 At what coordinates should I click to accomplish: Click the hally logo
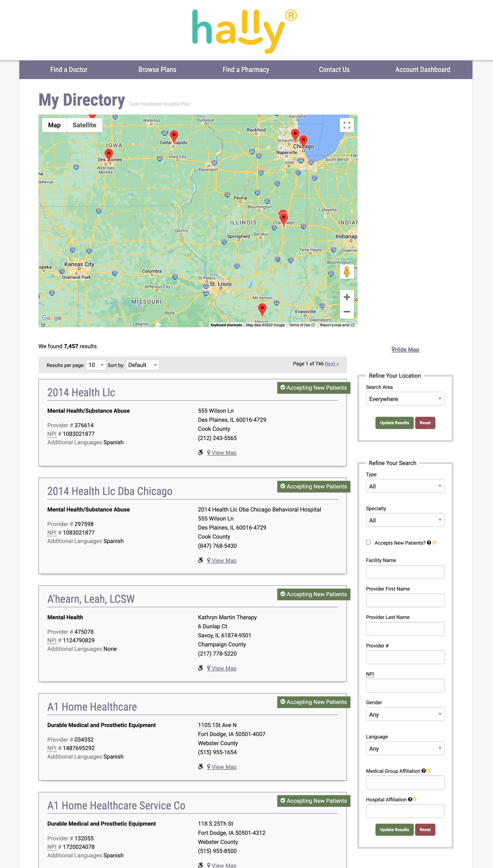pyautogui.click(x=244, y=32)
